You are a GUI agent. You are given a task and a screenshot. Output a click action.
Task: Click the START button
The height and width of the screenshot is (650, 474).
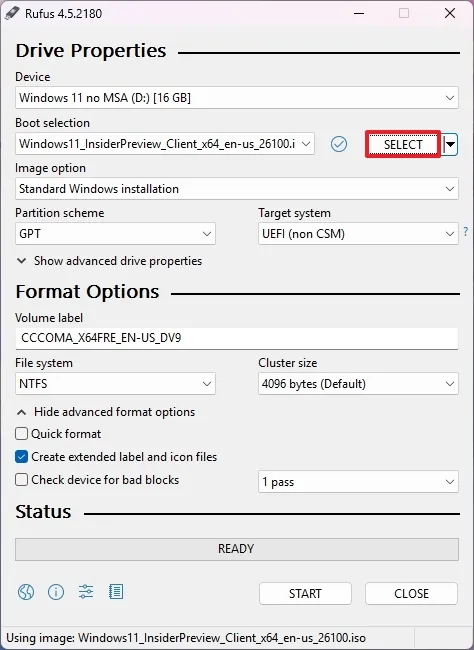[x=305, y=594]
